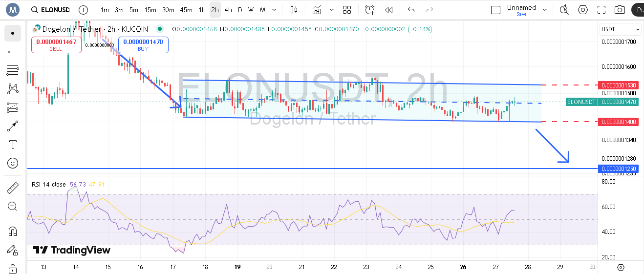This screenshot has width=644, height=274.
Task: Select the weekly (W) interval
Action: click(x=251, y=10)
